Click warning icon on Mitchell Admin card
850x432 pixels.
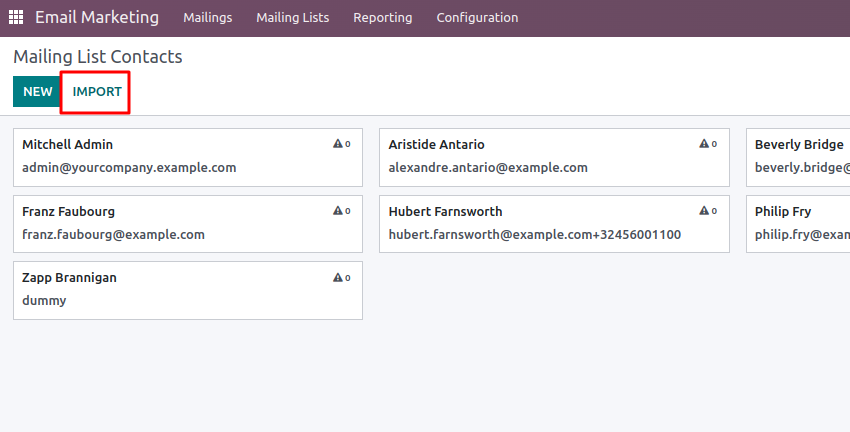(338, 144)
